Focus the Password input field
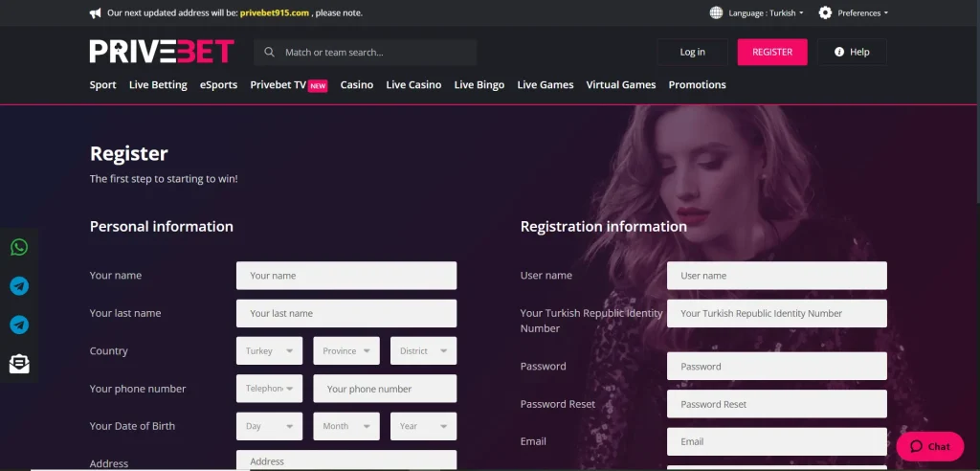 777,366
